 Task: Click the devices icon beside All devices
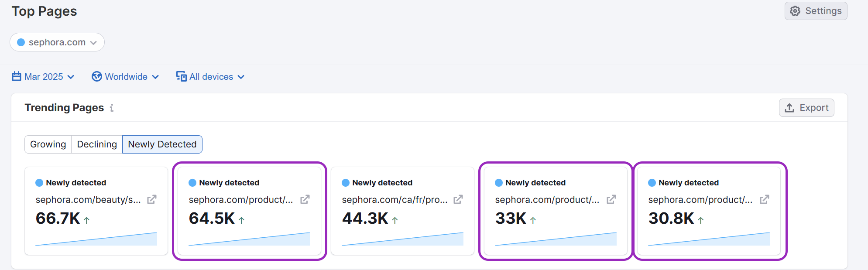(x=181, y=77)
